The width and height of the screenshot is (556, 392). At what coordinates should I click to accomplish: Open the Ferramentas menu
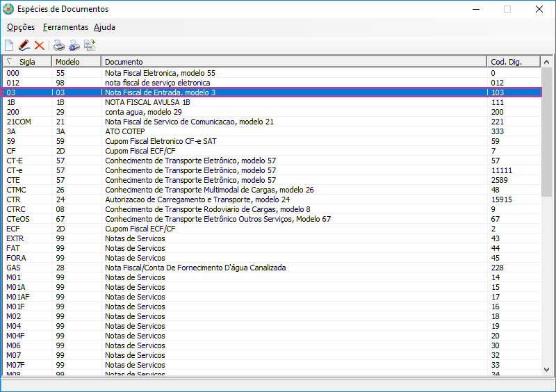[x=65, y=27]
